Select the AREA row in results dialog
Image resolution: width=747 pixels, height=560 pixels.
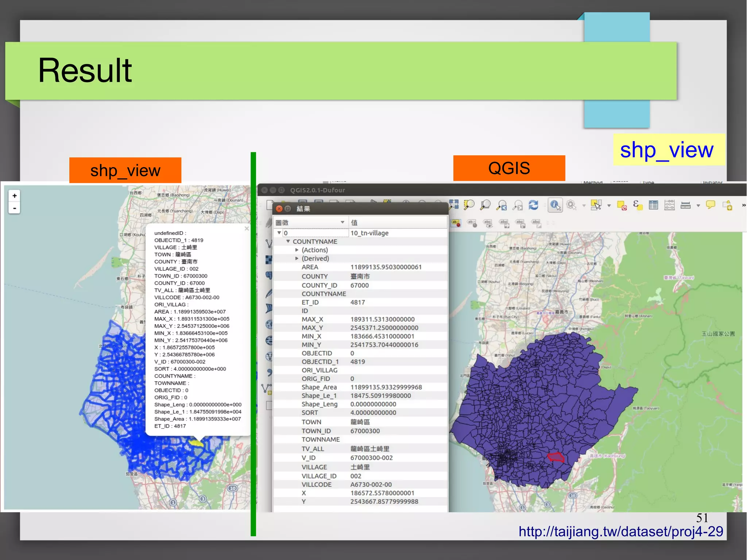click(x=360, y=267)
